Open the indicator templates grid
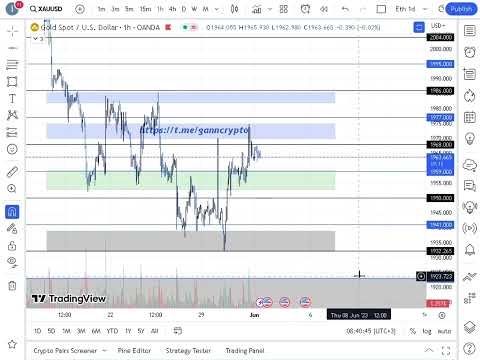Viewport: 480px width, 360px height. tap(284, 9)
